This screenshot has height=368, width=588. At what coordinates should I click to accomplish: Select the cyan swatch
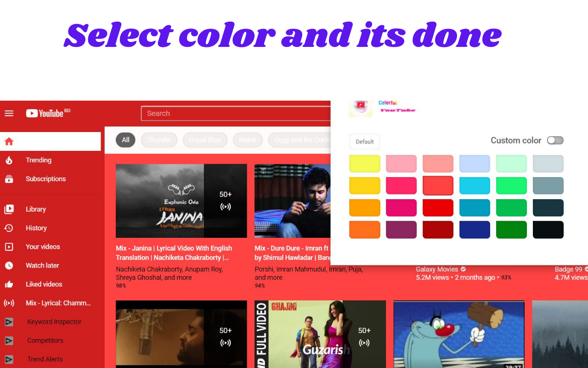click(x=475, y=186)
